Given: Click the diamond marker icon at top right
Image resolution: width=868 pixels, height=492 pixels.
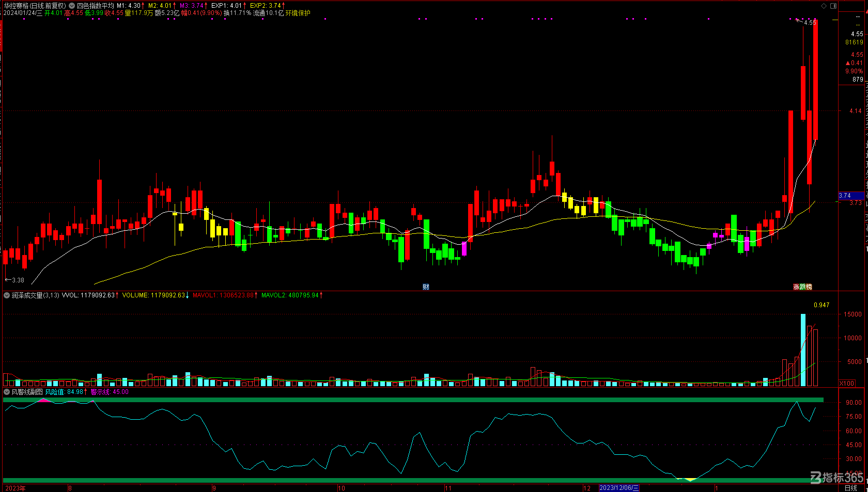Looking at the screenshot, I should point(824,6).
